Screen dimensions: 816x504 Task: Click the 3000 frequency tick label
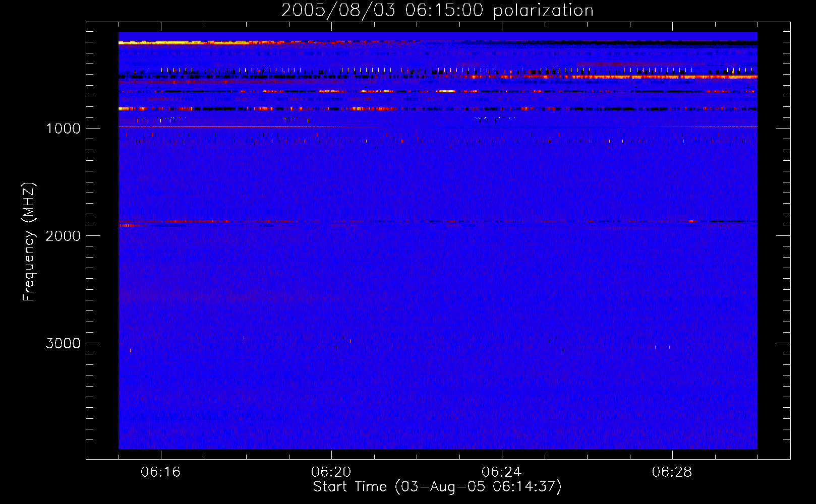pyautogui.click(x=63, y=343)
